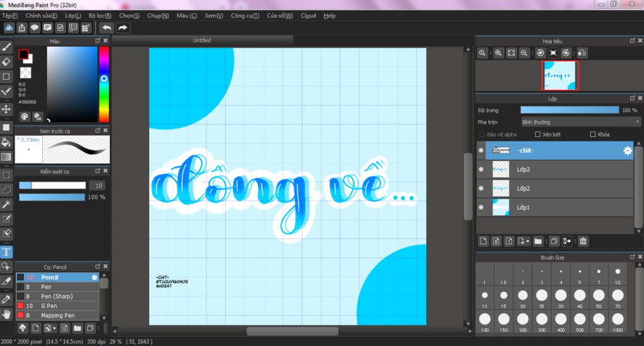This screenshot has width=644, height=346.
Task: Open the Chỉnh sửa menu
Action: click(x=41, y=16)
